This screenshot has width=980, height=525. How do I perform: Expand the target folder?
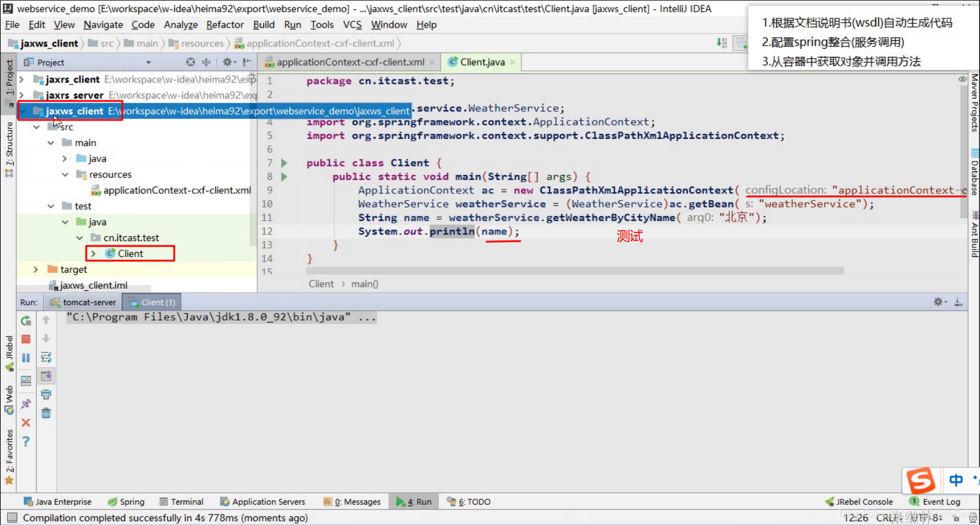click(x=35, y=269)
